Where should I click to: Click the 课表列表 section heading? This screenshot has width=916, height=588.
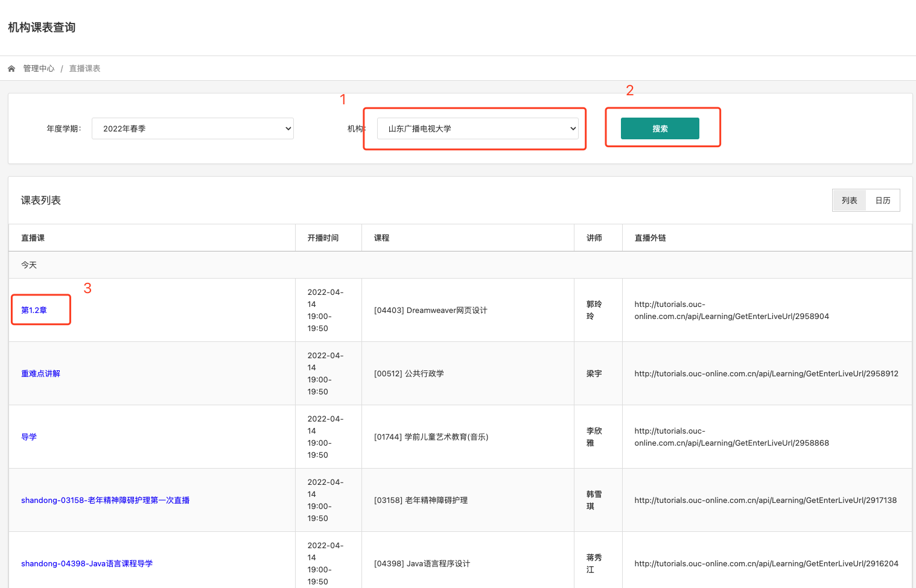tap(41, 200)
